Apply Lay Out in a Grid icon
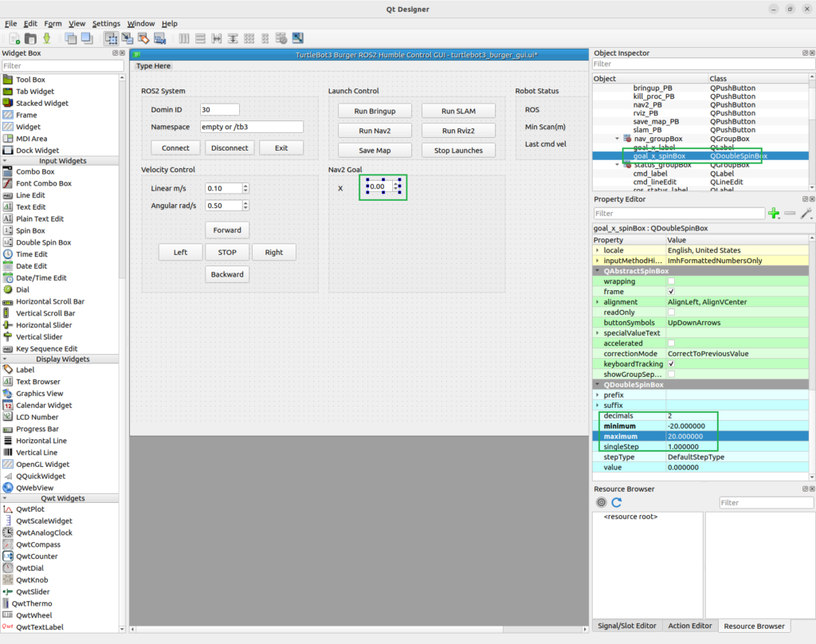 [249, 38]
